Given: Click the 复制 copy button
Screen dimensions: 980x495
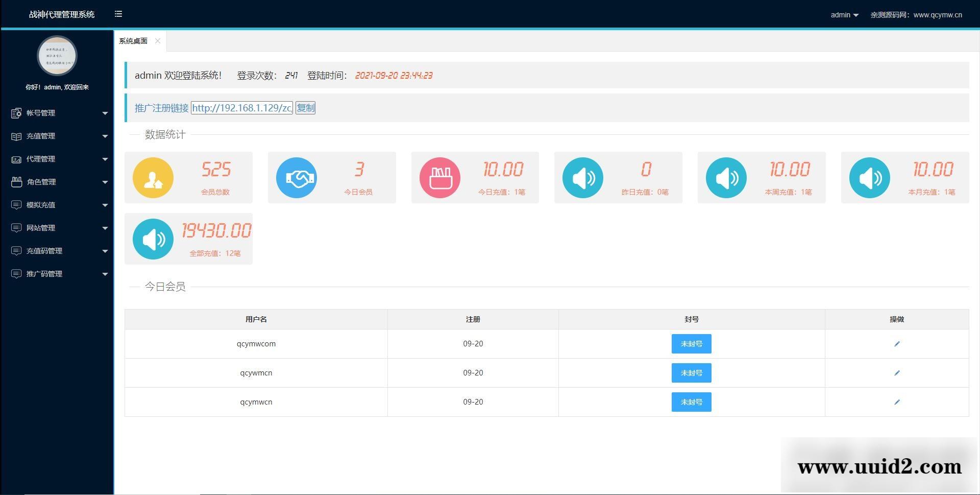Looking at the screenshot, I should pos(305,108).
